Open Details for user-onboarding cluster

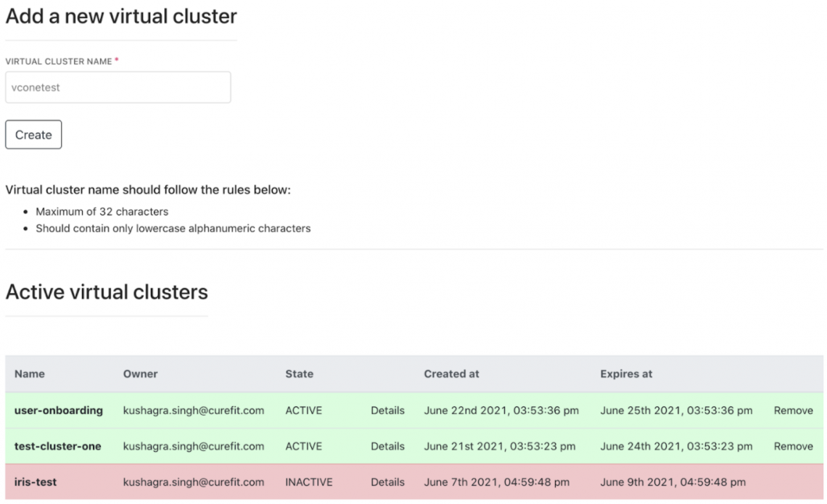(x=387, y=410)
